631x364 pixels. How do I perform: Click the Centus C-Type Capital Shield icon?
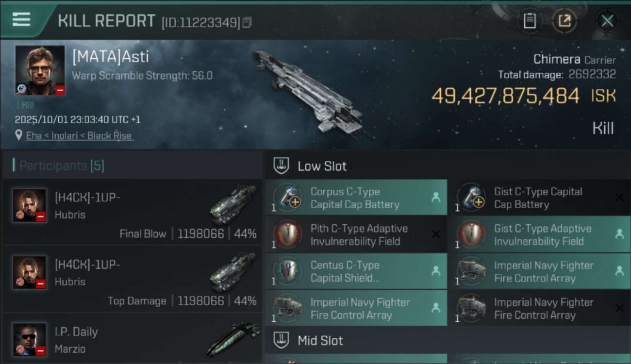288,272
